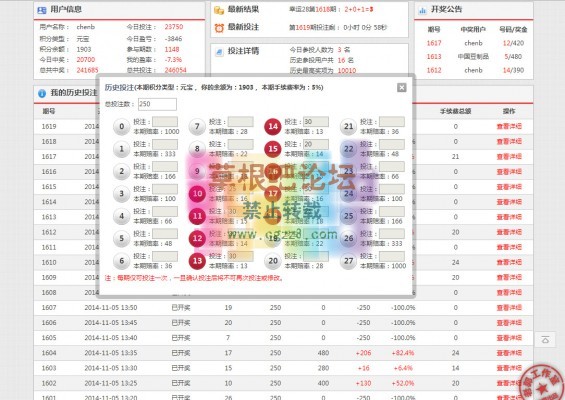Select number ball 0
The height and width of the screenshot is (400, 565).
121,126
